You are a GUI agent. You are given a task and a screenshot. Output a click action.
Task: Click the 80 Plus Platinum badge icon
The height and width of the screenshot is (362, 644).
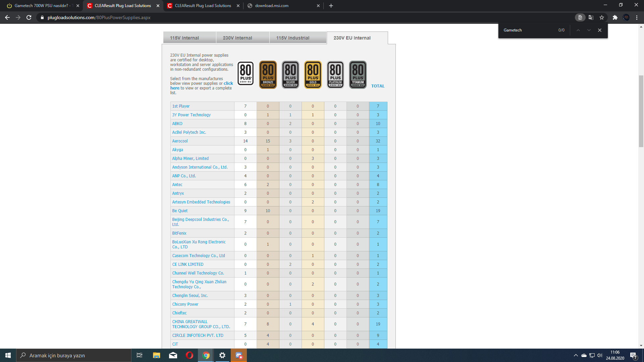click(x=335, y=74)
